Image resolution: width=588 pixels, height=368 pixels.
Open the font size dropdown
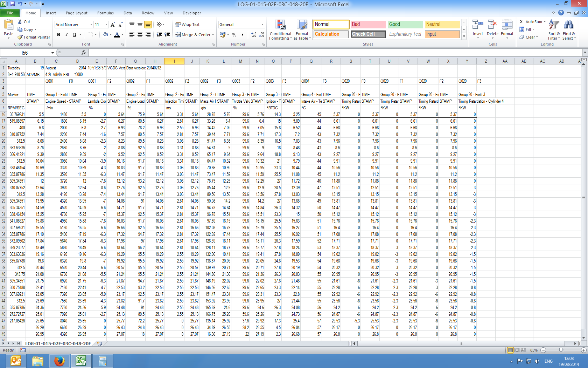pyautogui.click(x=106, y=25)
